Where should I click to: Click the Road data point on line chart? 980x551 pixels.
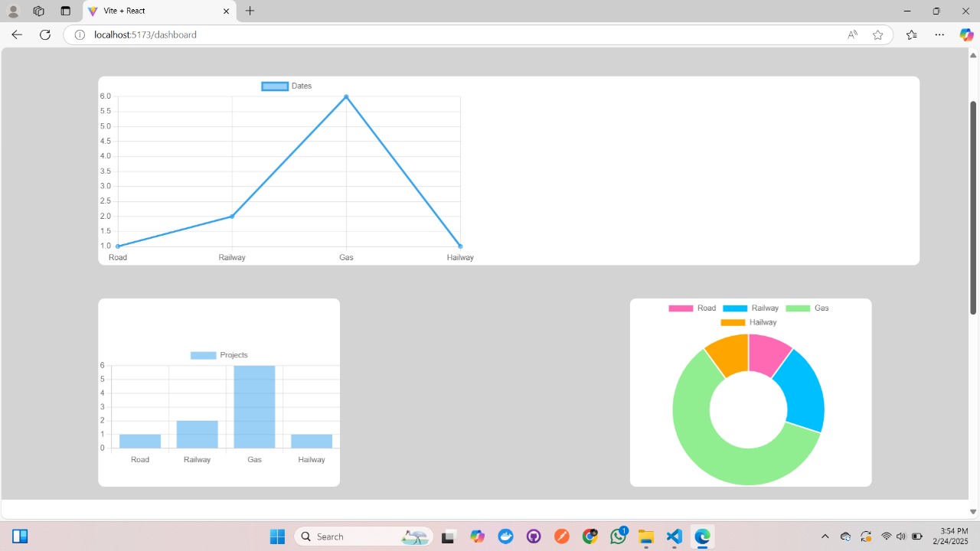pos(118,246)
